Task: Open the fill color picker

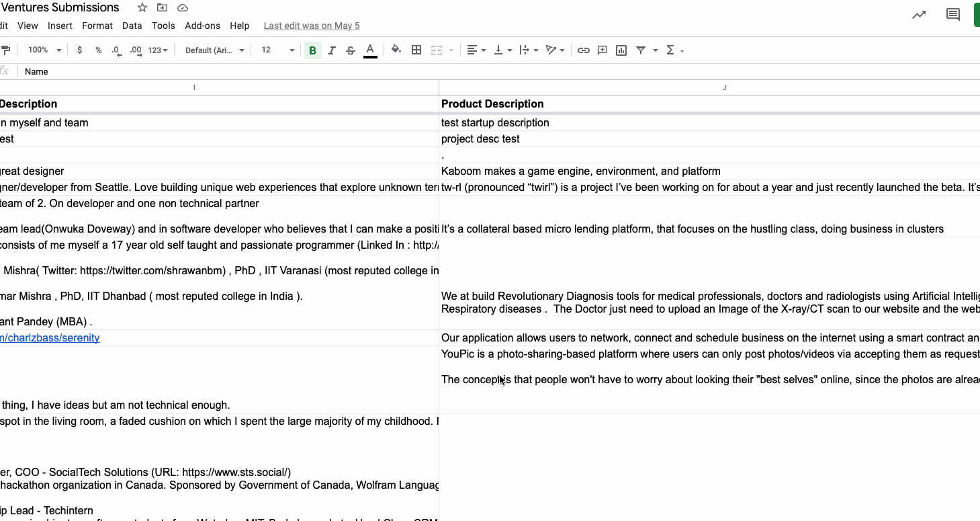Action: [x=396, y=50]
